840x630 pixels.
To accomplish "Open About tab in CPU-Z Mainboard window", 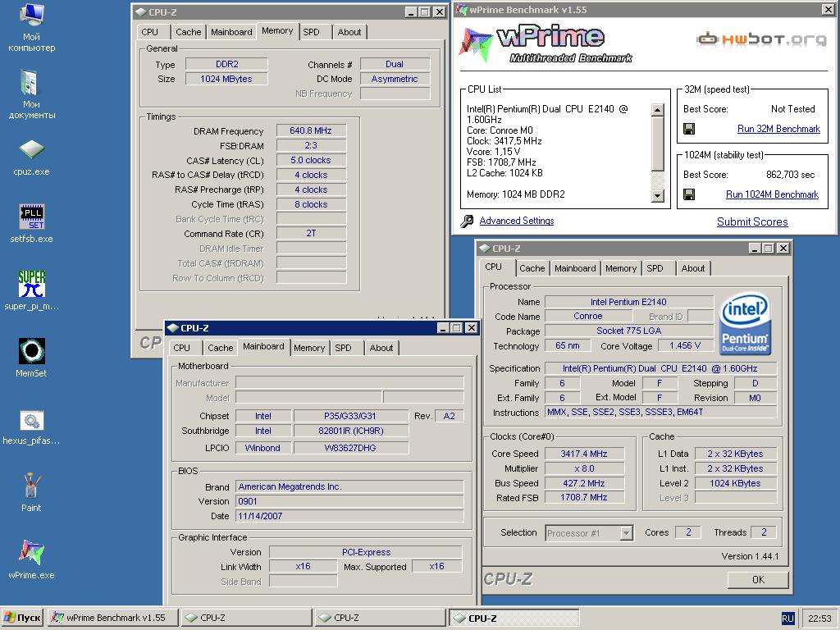I will [x=381, y=348].
